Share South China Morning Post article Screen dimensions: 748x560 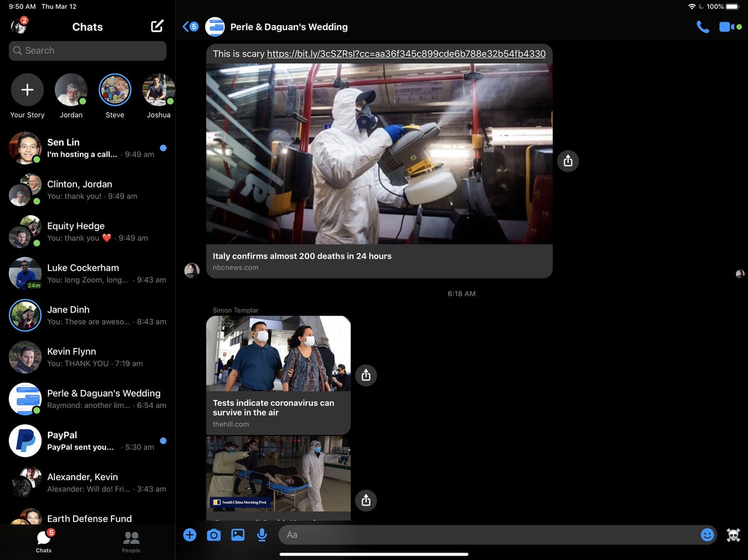click(366, 500)
